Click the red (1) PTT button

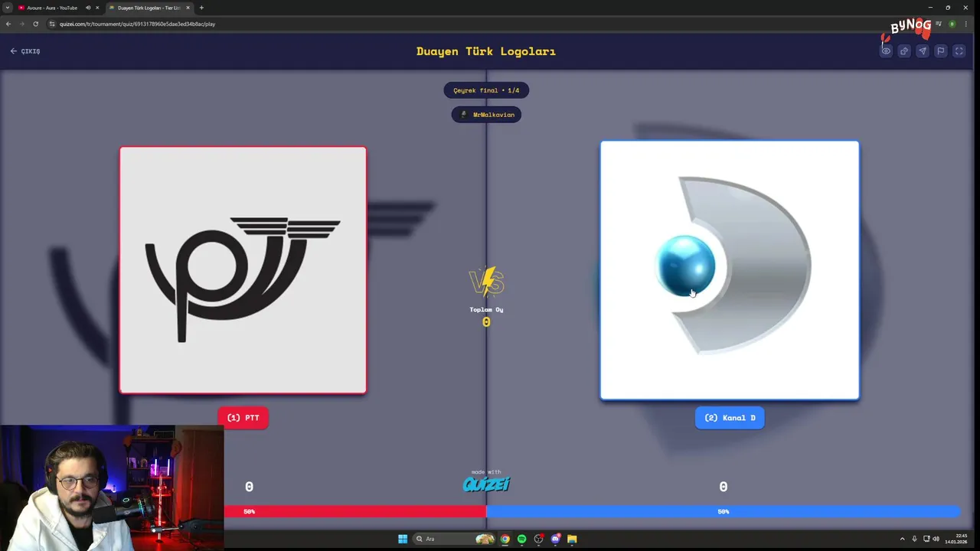tap(243, 418)
